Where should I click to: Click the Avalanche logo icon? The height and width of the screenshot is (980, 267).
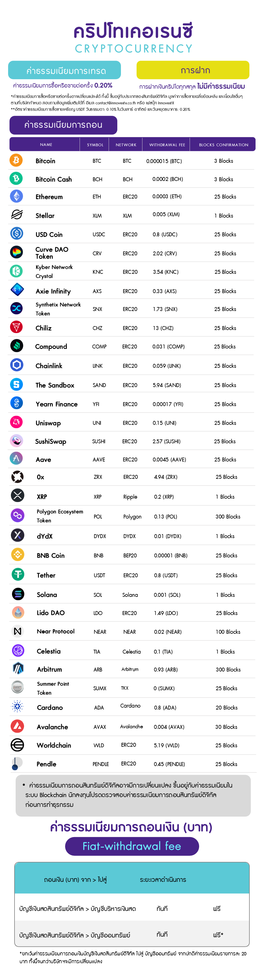[x=18, y=726]
